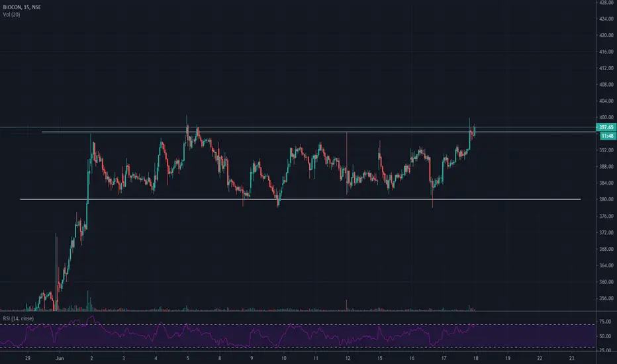Click the RSI scale value 50.00
This screenshot has width=617, height=364.
[x=605, y=336]
